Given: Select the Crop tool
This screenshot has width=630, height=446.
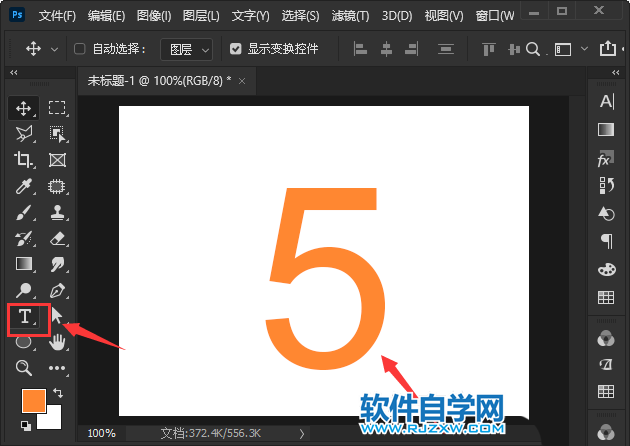Looking at the screenshot, I should tap(24, 160).
